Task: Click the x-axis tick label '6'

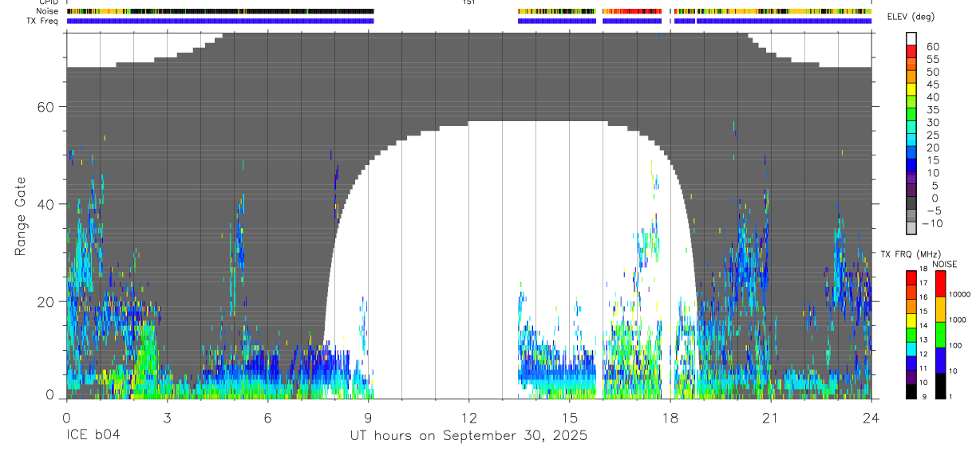Action: tap(267, 417)
